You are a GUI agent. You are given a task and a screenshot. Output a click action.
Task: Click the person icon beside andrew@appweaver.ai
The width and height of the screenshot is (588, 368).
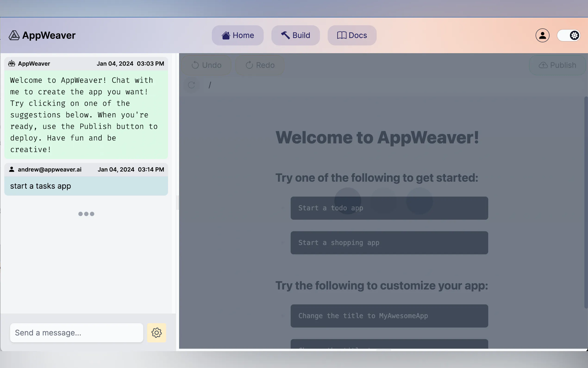coord(12,169)
